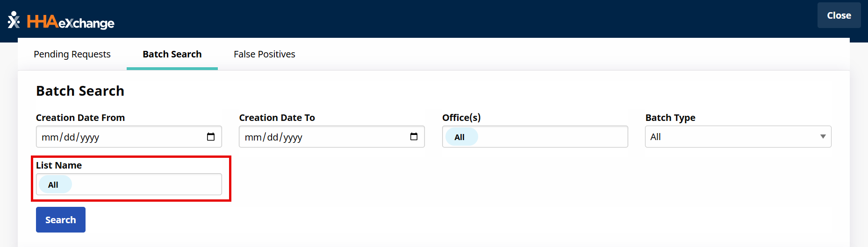Open the Creation Date From calendar picker
Viewport: 868px width, 247px height.
point(211,137)
